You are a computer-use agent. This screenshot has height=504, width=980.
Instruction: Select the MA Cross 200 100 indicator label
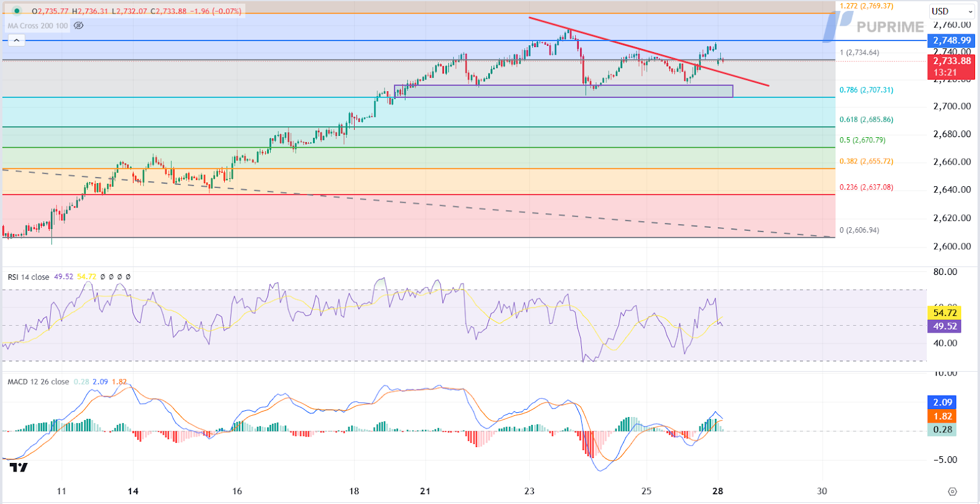[38, 26]
